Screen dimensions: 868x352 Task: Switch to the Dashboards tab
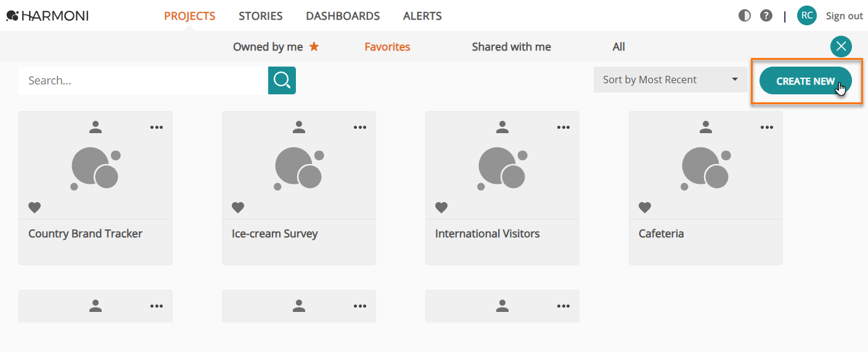point(343,16)
